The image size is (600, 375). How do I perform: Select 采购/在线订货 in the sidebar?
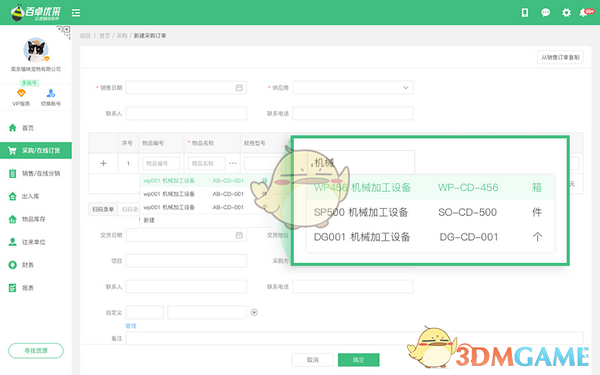coord(36,150)
